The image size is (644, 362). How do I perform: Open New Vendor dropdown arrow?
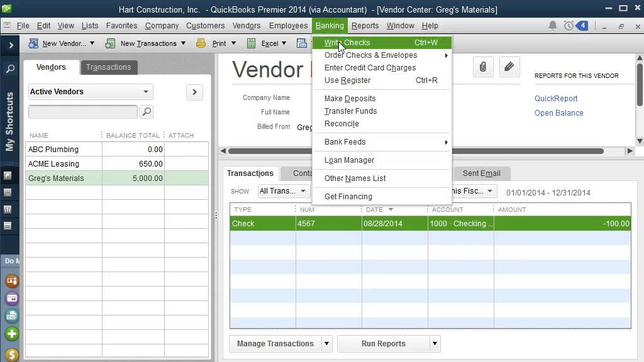(x=92, y=43)
